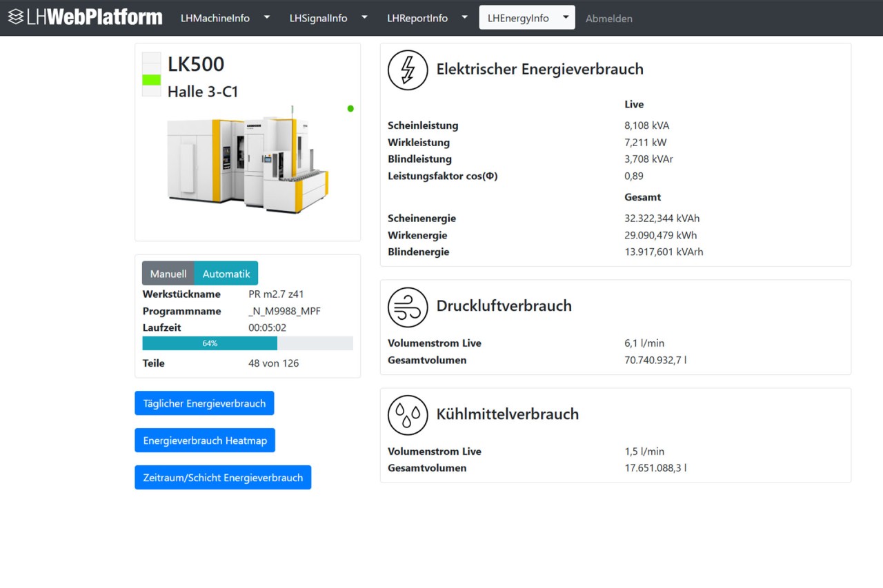Click the water drops coolant icon
Image resolution: width=883 pixels, height=588 pixels.
tap(408, 415)
